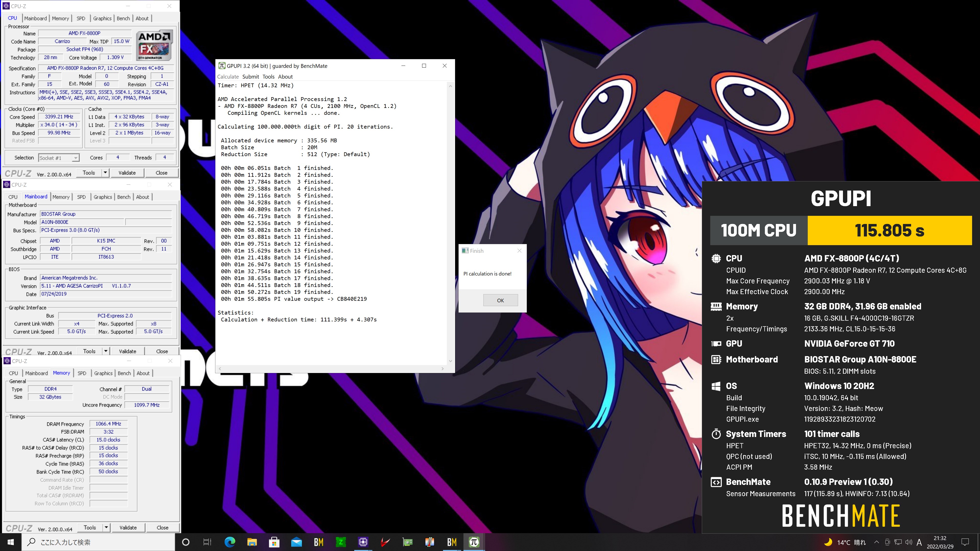Open Task View on taskbar

[207, 542]
